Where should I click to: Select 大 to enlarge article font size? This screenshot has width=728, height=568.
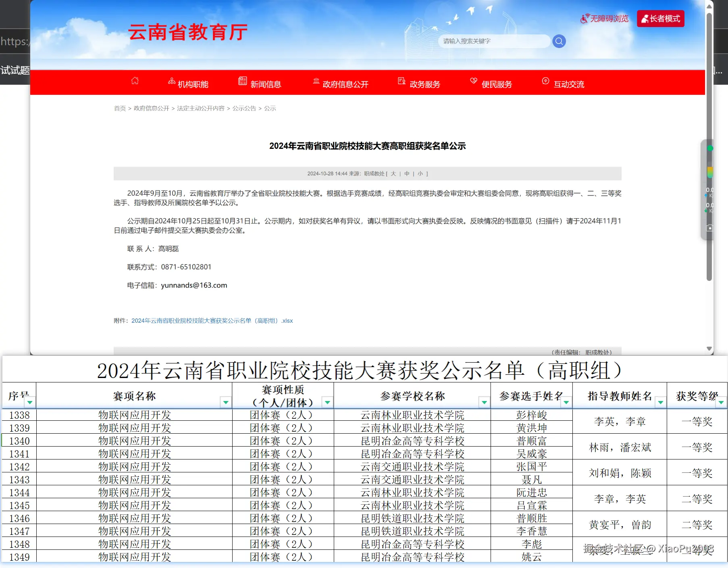click(x=393, y=173)
